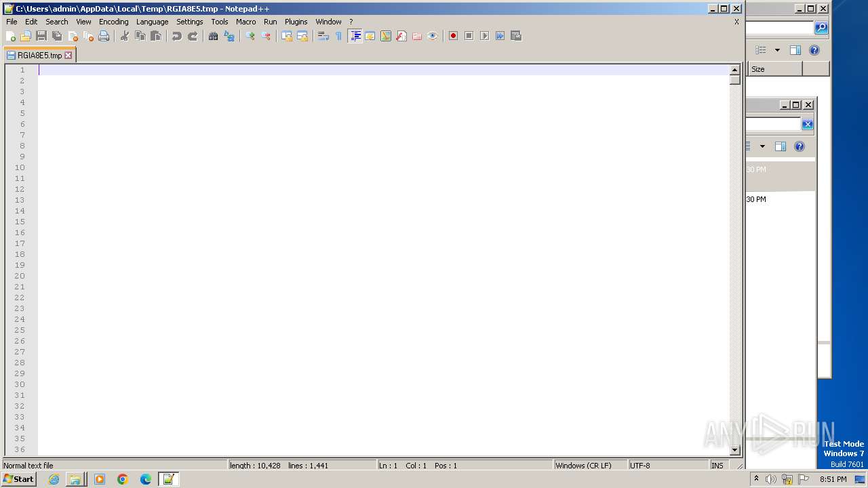Open the Window menu
Image resolution: width=868 pixels, height=488 pixels.
click(x=328, y=22)
